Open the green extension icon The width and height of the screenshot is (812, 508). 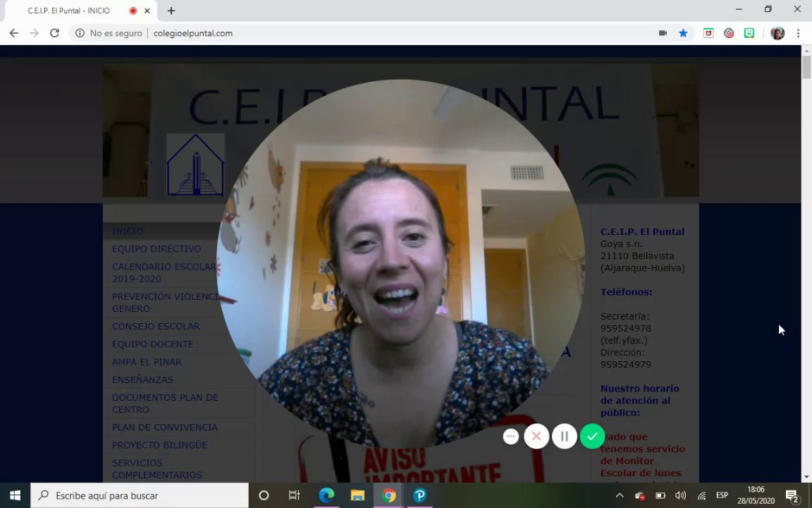click(x=749, y=33)
